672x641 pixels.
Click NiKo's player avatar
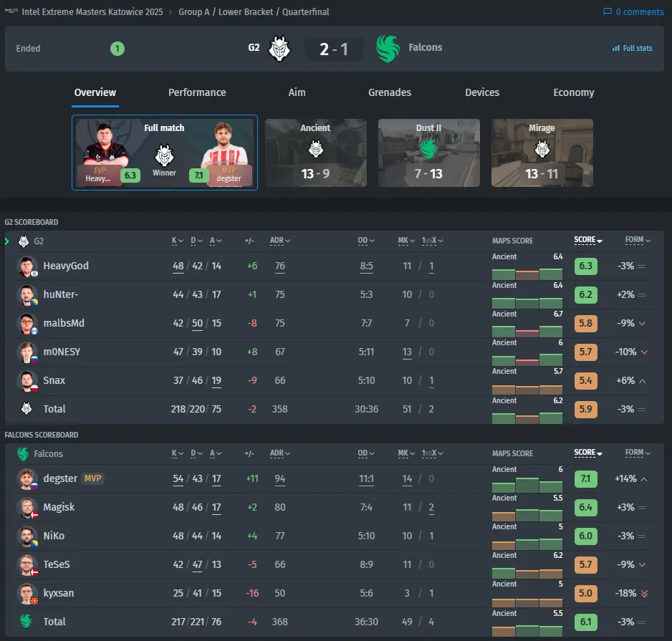pyautogui.click(x=27, y=536)
